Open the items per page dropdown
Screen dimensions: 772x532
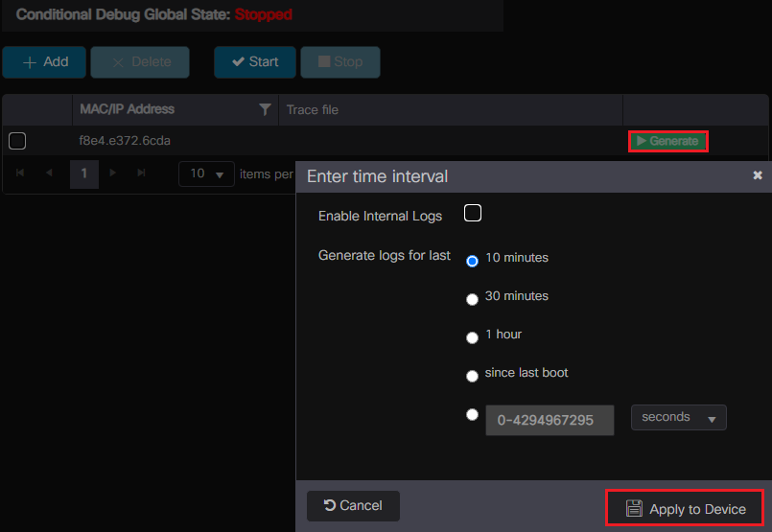pos(206,174)
